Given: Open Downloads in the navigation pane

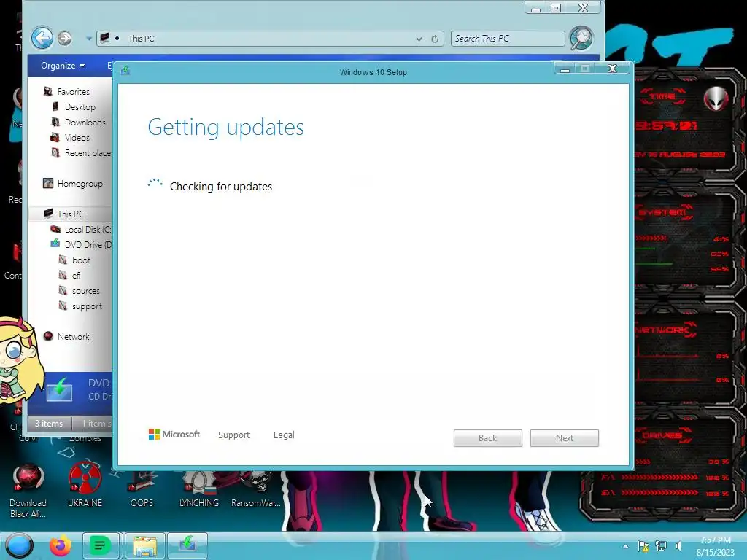Looking at the screenshot, I should (85, 122).
